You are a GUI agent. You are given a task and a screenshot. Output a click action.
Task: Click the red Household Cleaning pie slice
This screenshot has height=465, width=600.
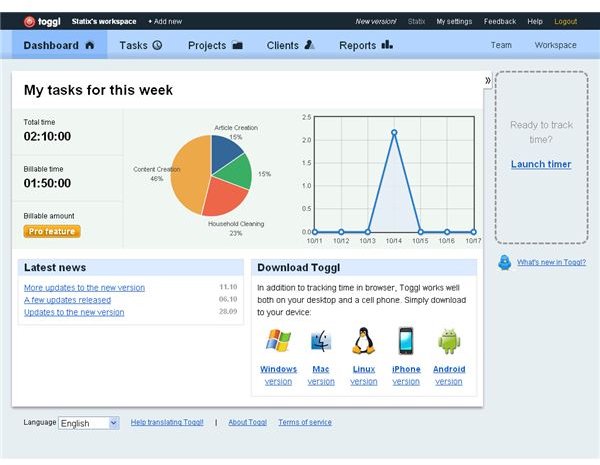point(226,197)
